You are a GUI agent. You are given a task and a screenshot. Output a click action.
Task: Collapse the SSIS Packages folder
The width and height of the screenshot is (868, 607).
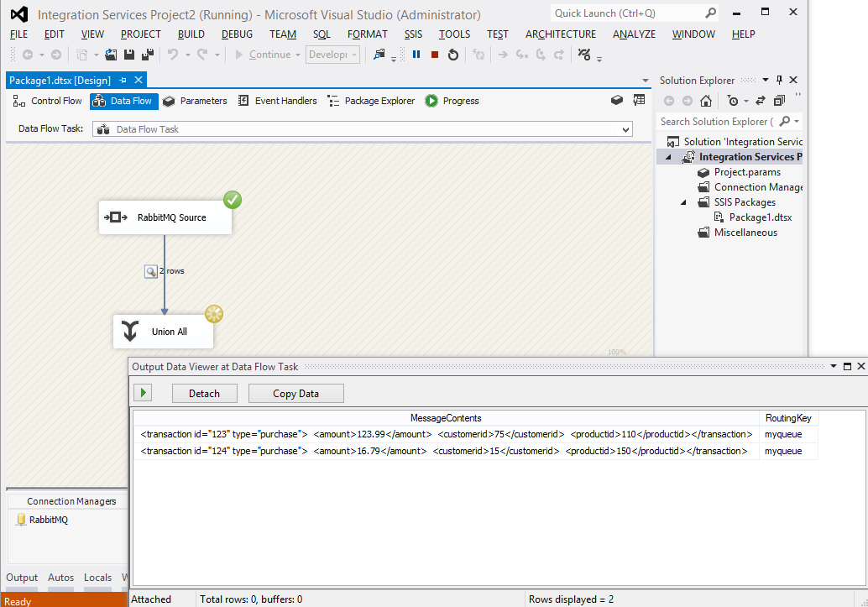tap(683, 202)
